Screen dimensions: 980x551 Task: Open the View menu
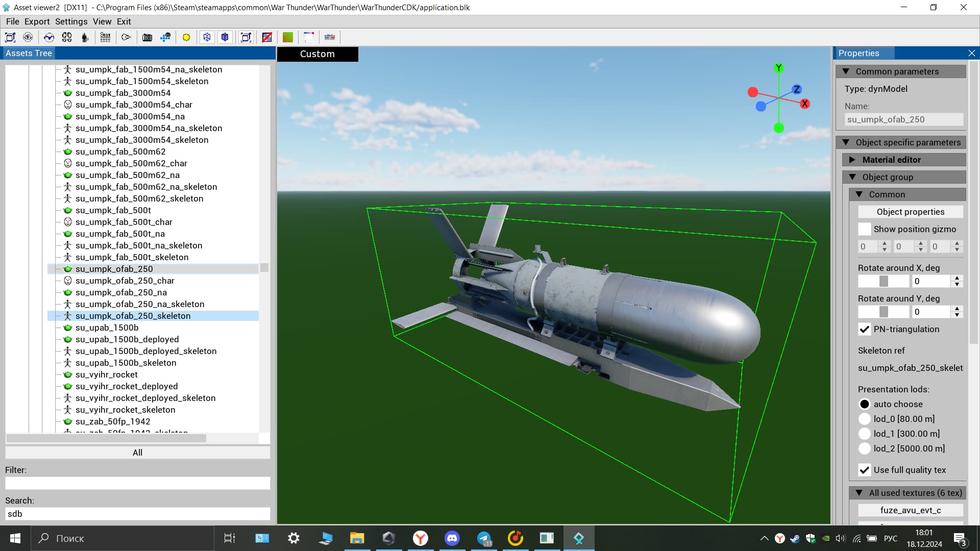102,21
